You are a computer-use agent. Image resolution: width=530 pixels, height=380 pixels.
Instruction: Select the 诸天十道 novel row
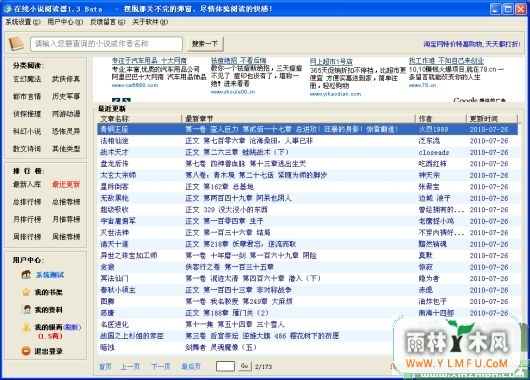click(x=308, y=244)
